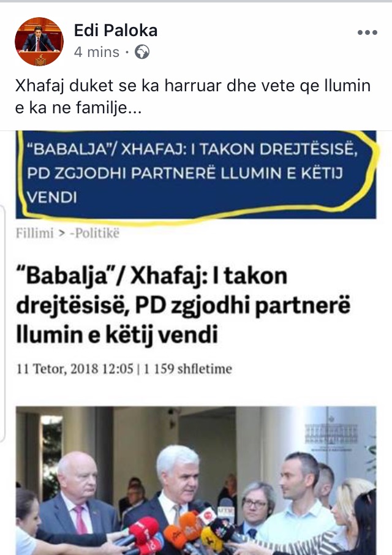Open the bold "Babalja"/ Xhafaj article headline
Image resolution: width=392 pixels, height=555 pixels.
coord(183,305)
